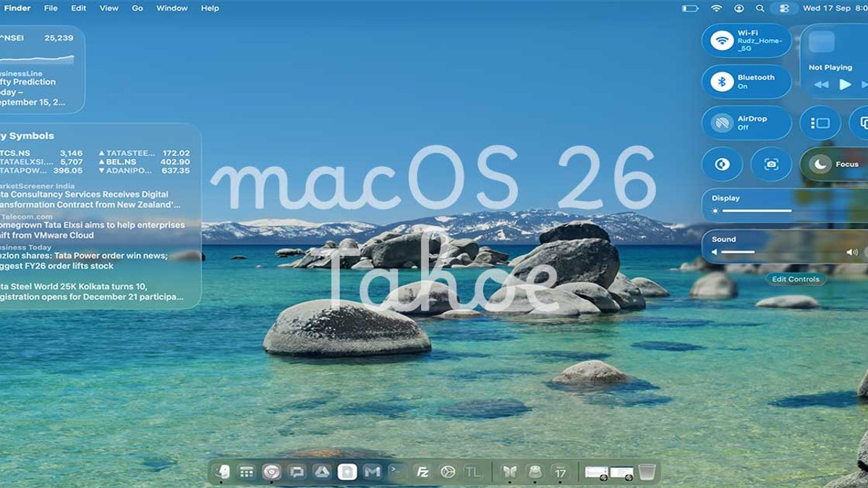Click the Edit Controls button
Screen dimensions: 868x488
[x=796, y=279]
